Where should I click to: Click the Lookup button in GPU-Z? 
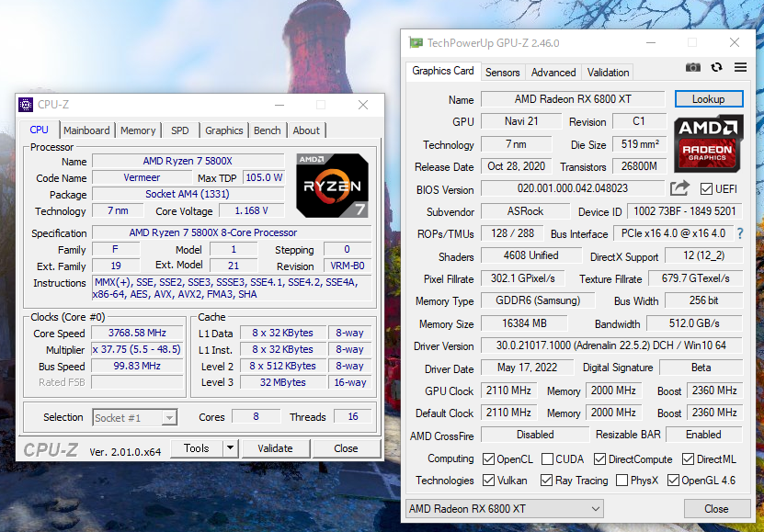tap(709, 99)
